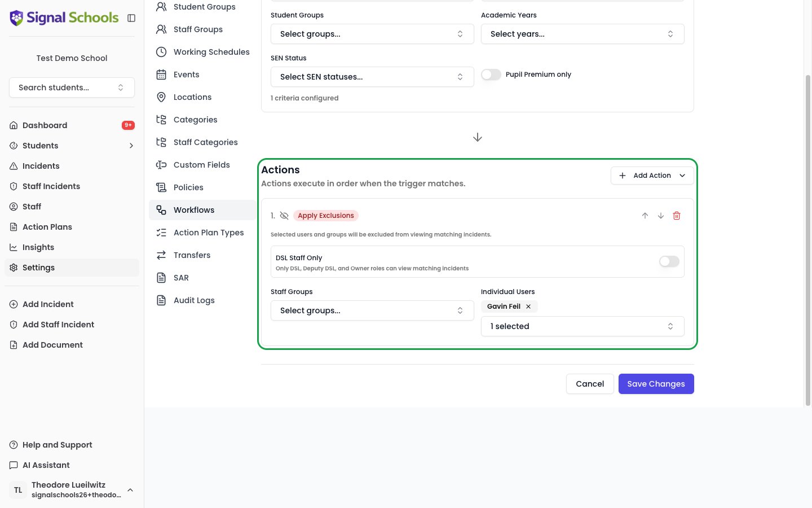This screenshot has width=812, height=508.
Task: Open the Search students combo box
Action: pos(72,87)
